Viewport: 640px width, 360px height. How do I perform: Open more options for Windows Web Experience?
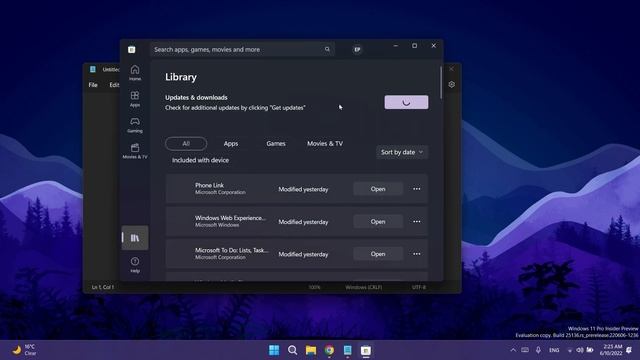416,222
